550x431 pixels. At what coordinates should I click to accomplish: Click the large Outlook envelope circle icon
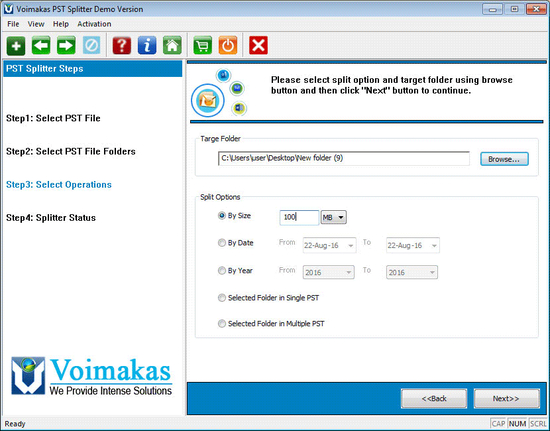click(x=208, y=100)
